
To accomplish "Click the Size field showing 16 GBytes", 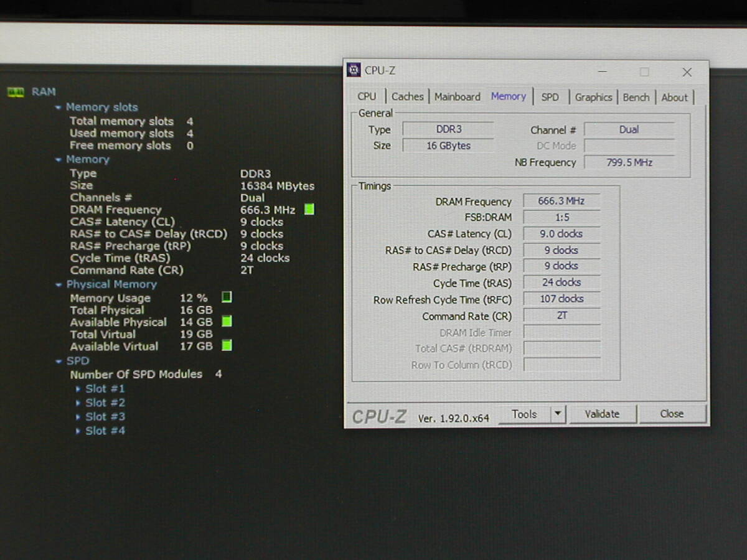I will click(x=448, y=146).
